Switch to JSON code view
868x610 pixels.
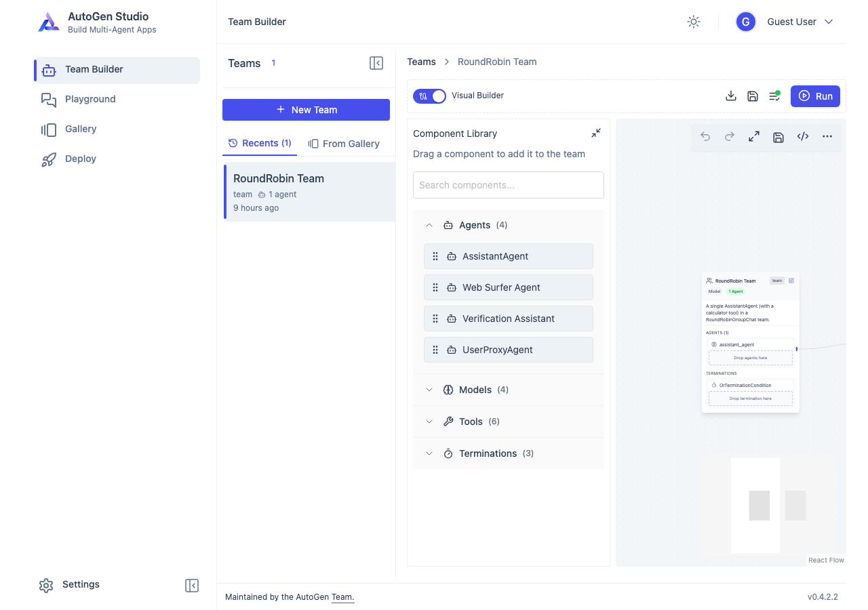point(803,136)
